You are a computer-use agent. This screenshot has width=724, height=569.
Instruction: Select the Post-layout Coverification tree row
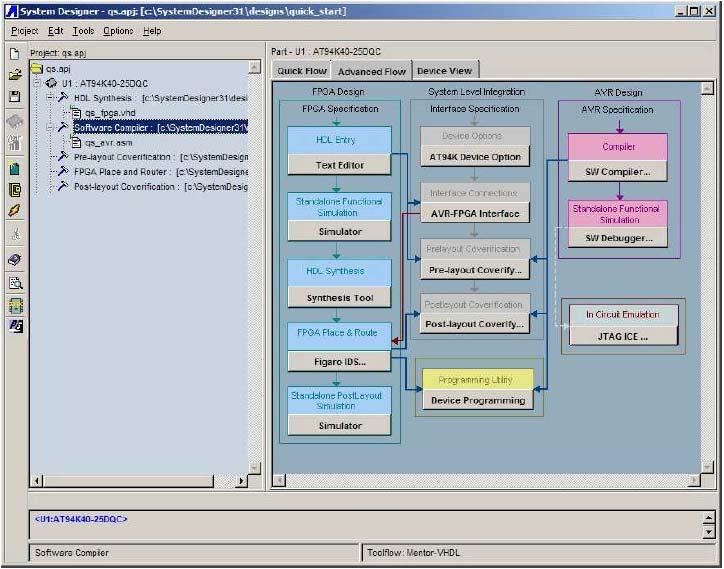pyautogui.click(x=160, y=186)
